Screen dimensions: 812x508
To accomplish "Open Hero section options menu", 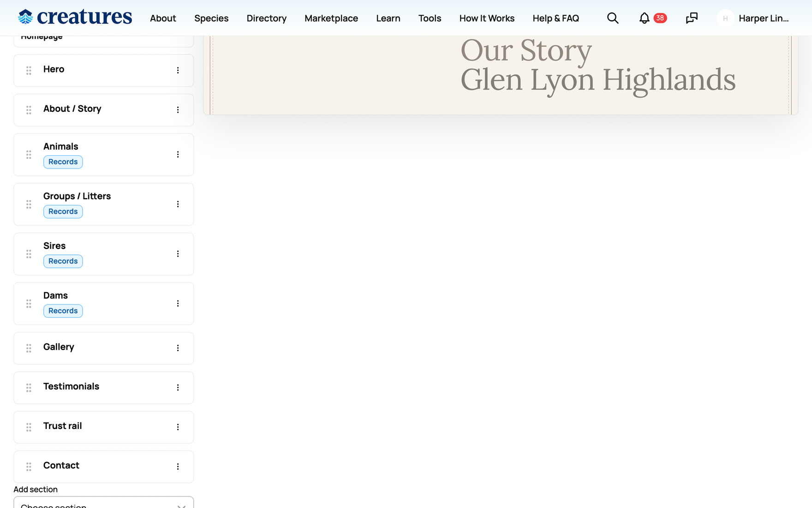I will [x=178, y=70].
